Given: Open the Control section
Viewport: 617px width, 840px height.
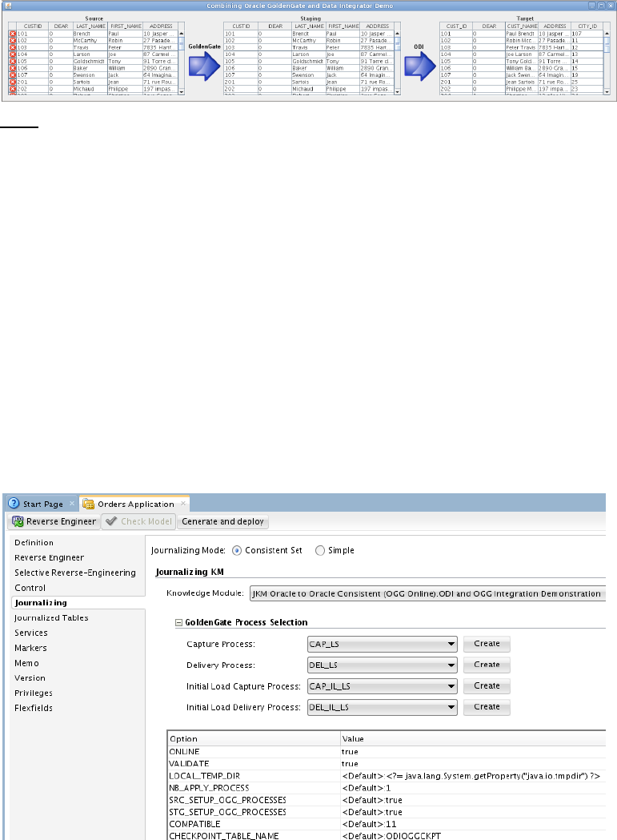Looking at the screenshot, I should coord(30,588).
